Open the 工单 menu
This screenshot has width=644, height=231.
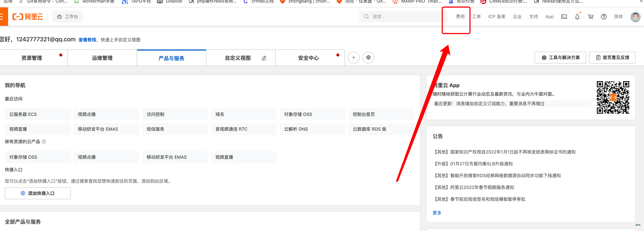pos(476,17)
